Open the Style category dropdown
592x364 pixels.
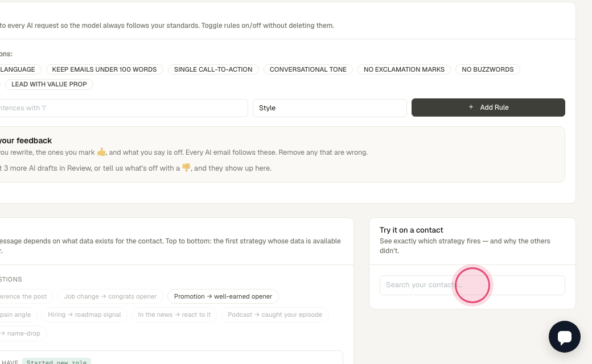coord(330,108)
